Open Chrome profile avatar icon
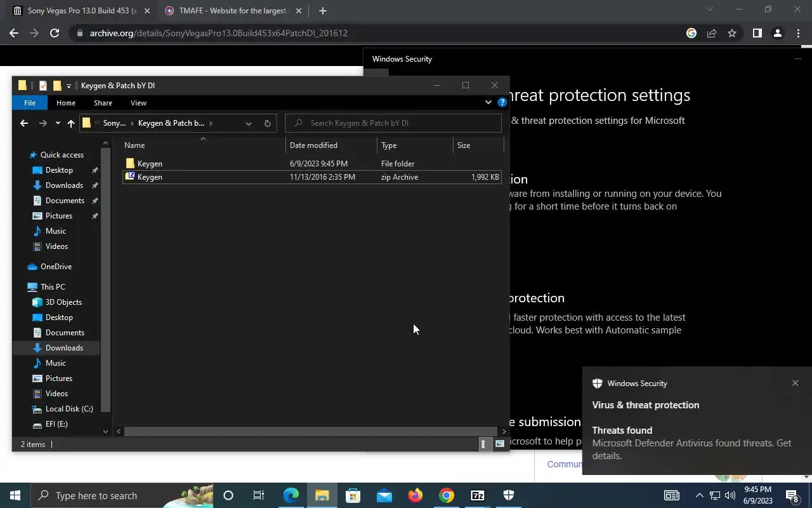 777,33
